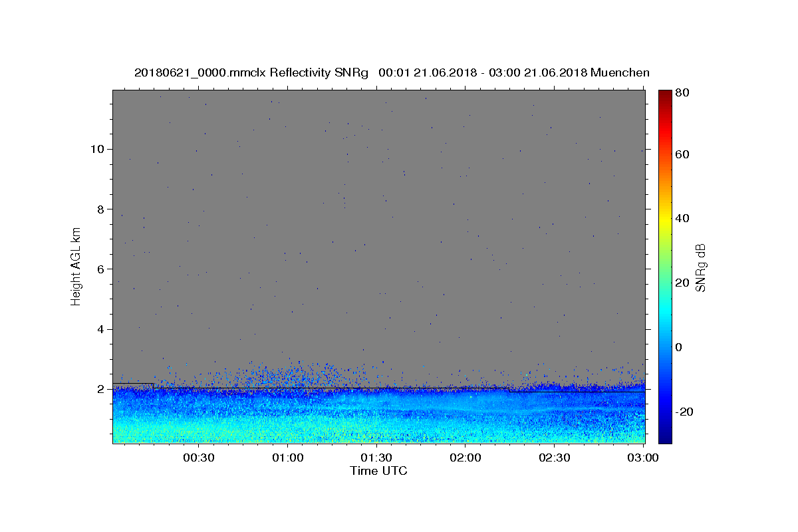
Task: Click the height tick label 2
Action: click(x=100, y=389)
